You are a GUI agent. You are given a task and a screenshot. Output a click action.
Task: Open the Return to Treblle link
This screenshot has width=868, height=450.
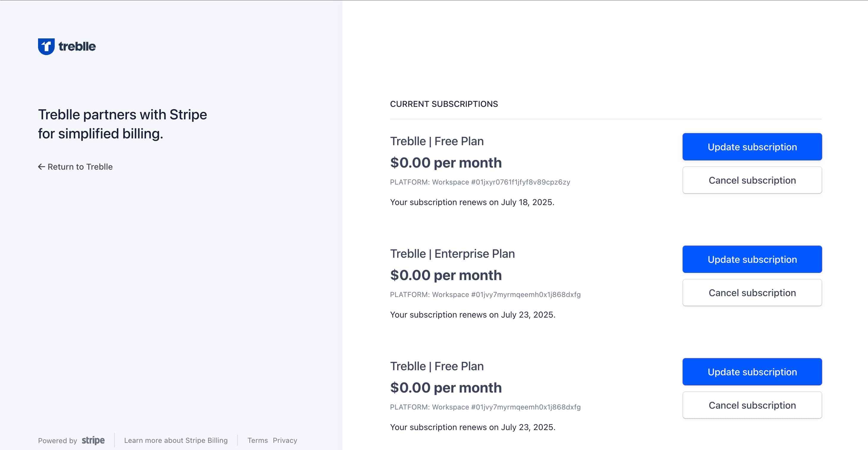pyautogui.click(x=80, y=166)
